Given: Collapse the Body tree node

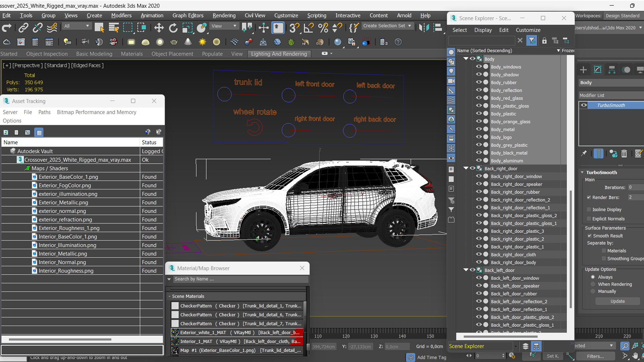Looking at the screenshot, I should click(466, 59).
